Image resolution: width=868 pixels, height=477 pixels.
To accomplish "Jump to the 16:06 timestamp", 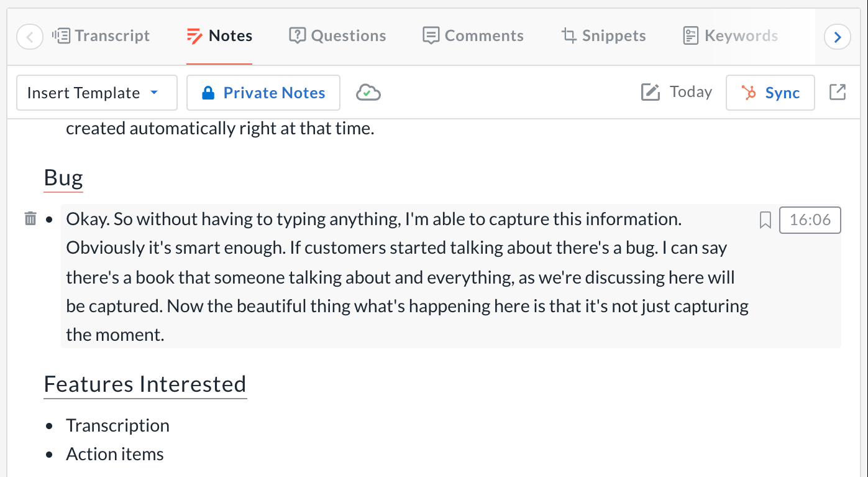I will [810, 220].
